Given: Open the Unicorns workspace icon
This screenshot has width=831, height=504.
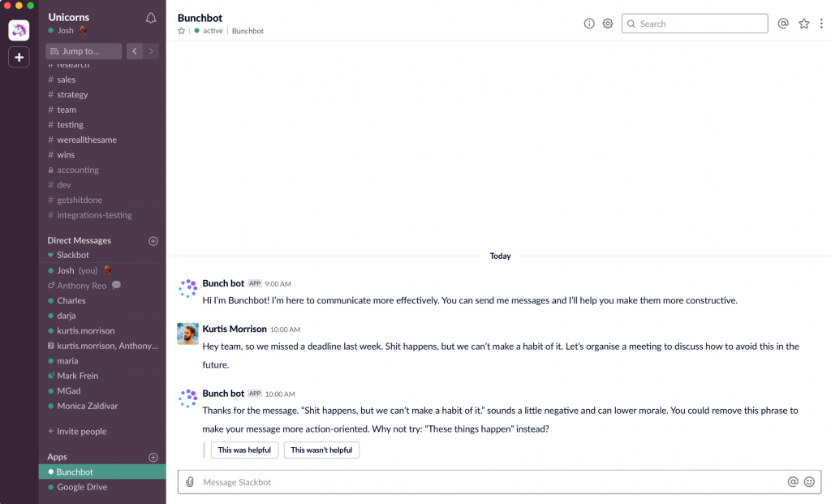Looking at the screenshot, I should click(19, 30).
